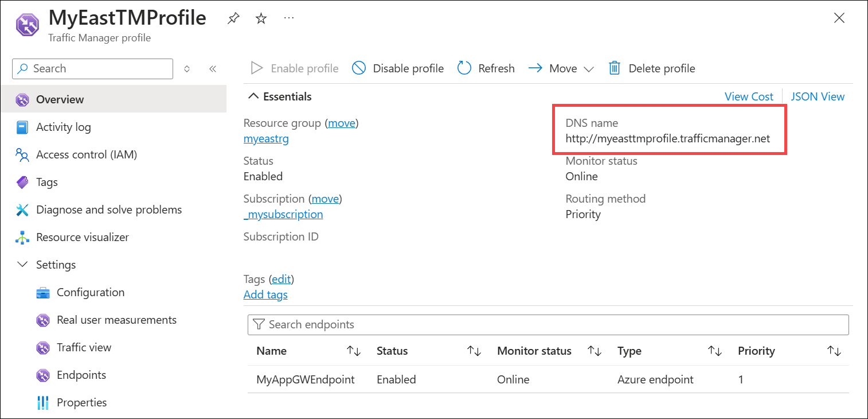Image resolution: width=868 pixels, height=419 pixels.
Task: Open the Move dropdown
Action: tap(590, 68)
